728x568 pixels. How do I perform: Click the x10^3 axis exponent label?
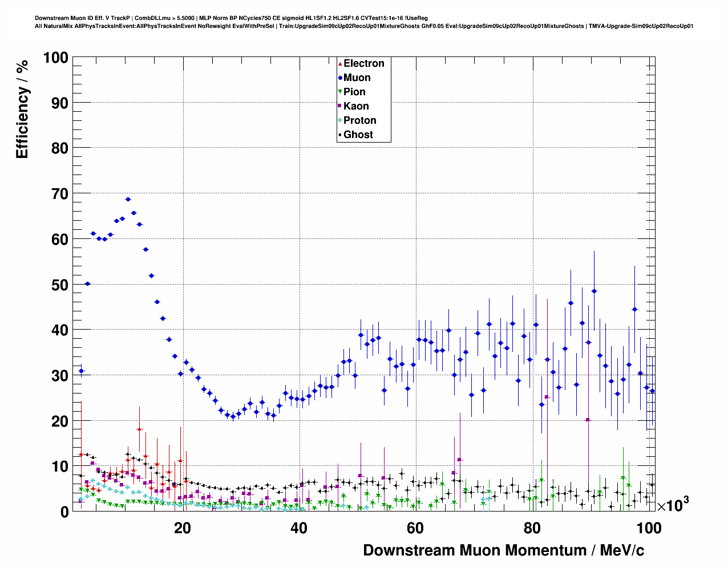pos(673,504)
